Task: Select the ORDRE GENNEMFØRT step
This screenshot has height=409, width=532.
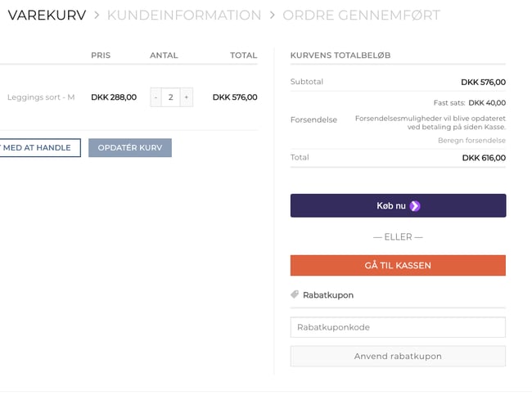Action: [361, 16]
